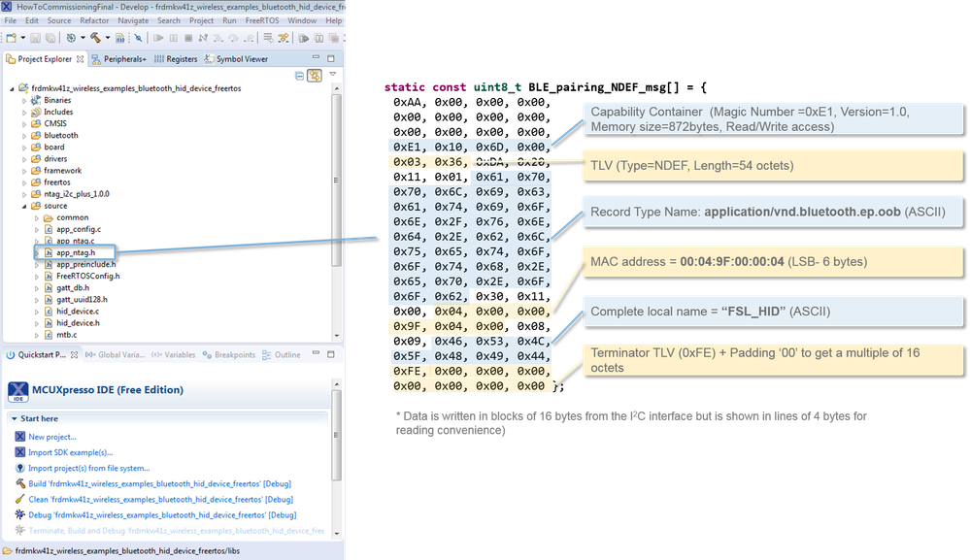This screenshot has width=970, height=560.
Task: Open the hammer Build dropdown arrow
Action: coord(108,38)
